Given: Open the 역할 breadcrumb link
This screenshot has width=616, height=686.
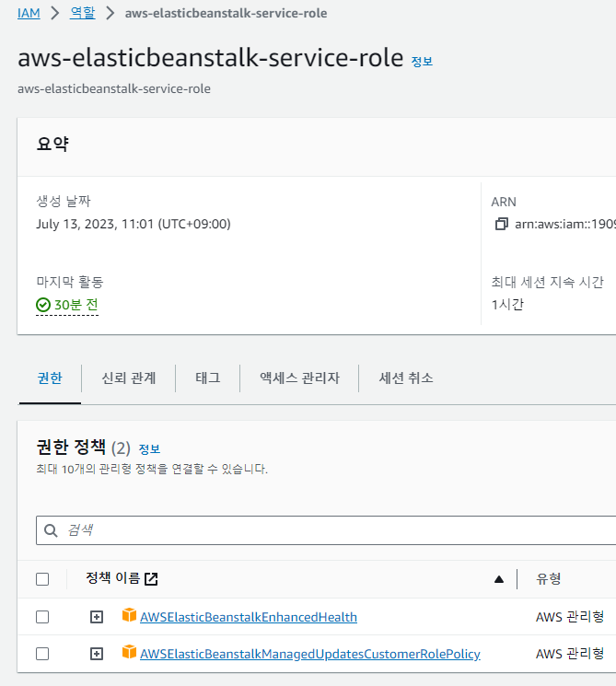Looking at the screenshot, I should [82, 13].
